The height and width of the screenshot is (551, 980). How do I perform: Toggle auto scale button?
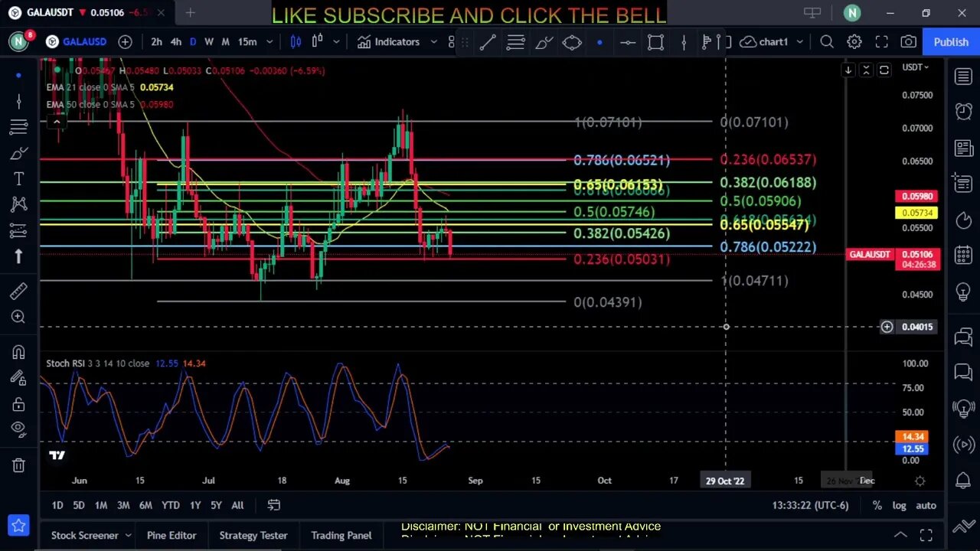click(926, 505)
